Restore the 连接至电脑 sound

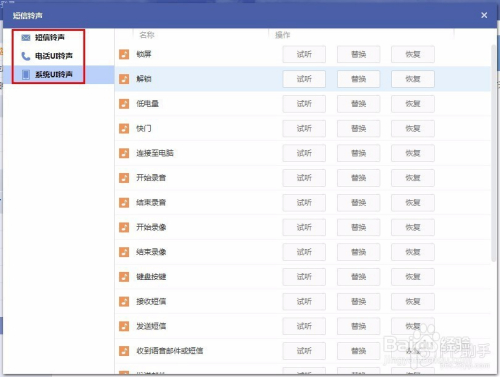click(413, 153)
